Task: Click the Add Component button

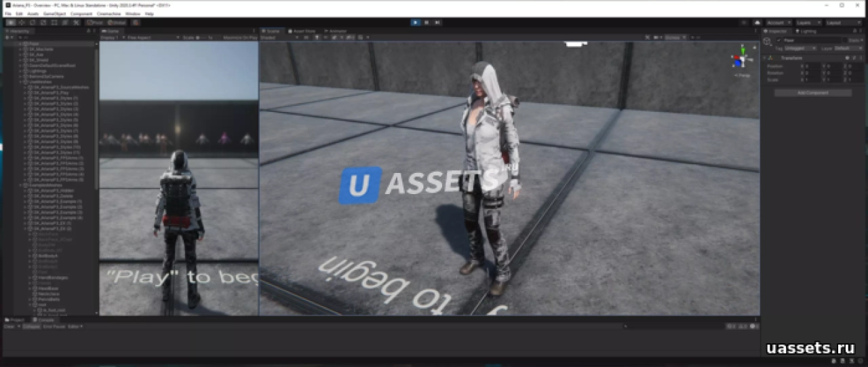Action: tap(813, 92)
